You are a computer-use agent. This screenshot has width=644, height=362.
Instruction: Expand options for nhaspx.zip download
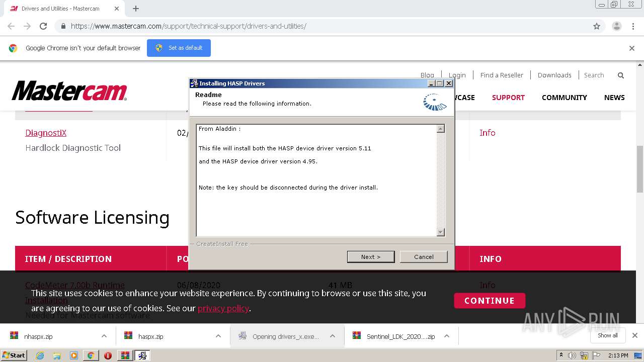pyautogui.click(x=104, y=336)
